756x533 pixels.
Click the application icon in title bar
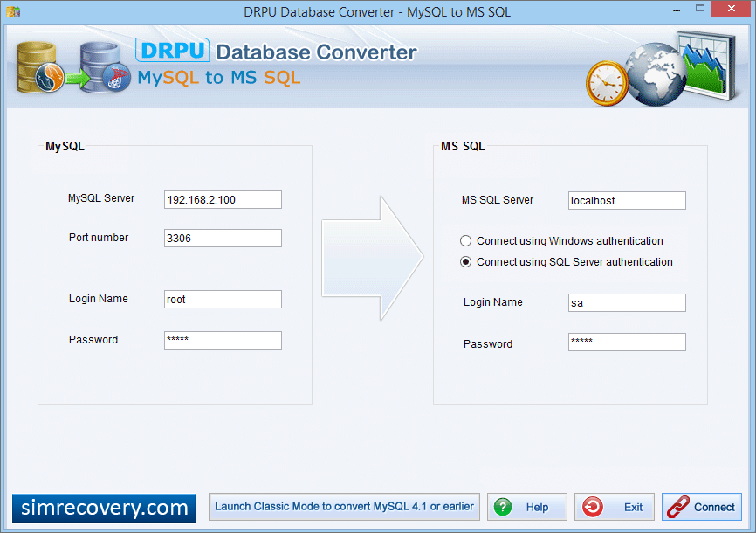[13, 11]
